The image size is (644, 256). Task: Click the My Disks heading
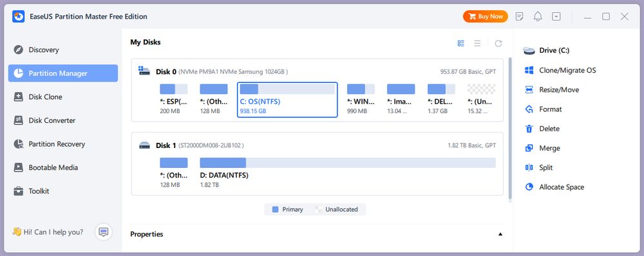pyautogui.click(x=146, y=42)
